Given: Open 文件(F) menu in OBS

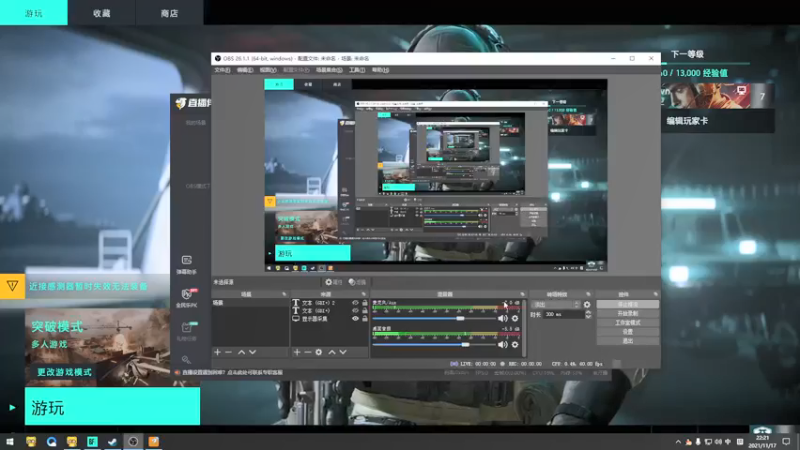Looking at the screenshot, I should coord(222,70).
